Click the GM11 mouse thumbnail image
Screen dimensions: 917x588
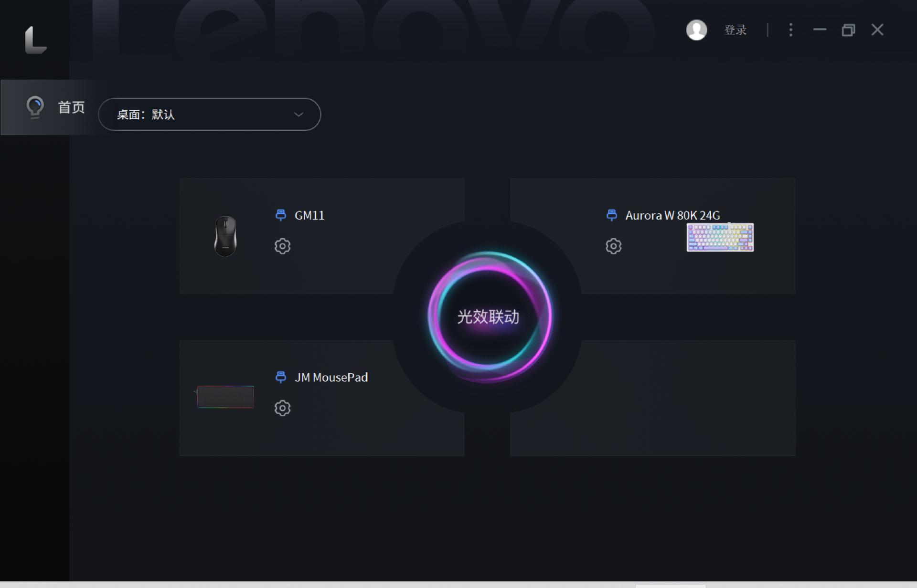coord(225,236)
